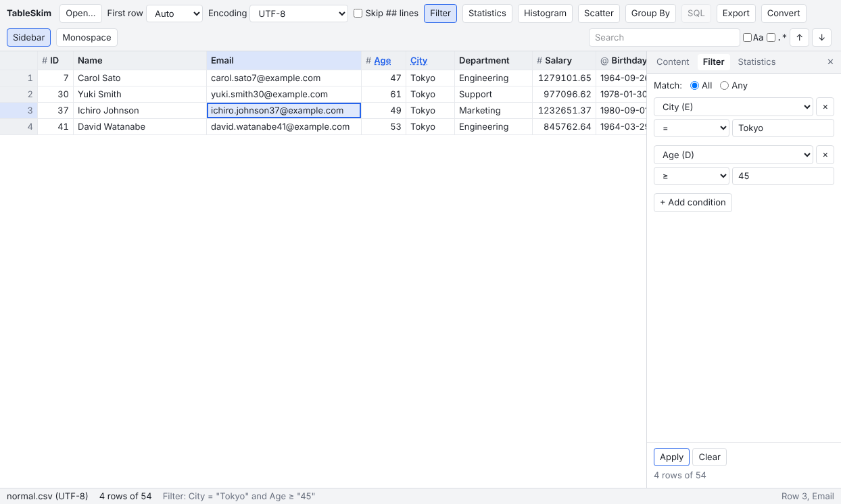Screen dimensions: 841x504
Task: Open the ≥ operator dropdown
Action: 692,176
